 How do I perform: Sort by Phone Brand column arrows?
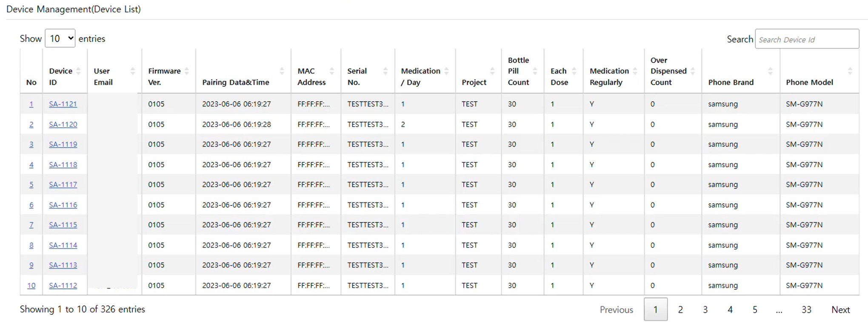770,71
